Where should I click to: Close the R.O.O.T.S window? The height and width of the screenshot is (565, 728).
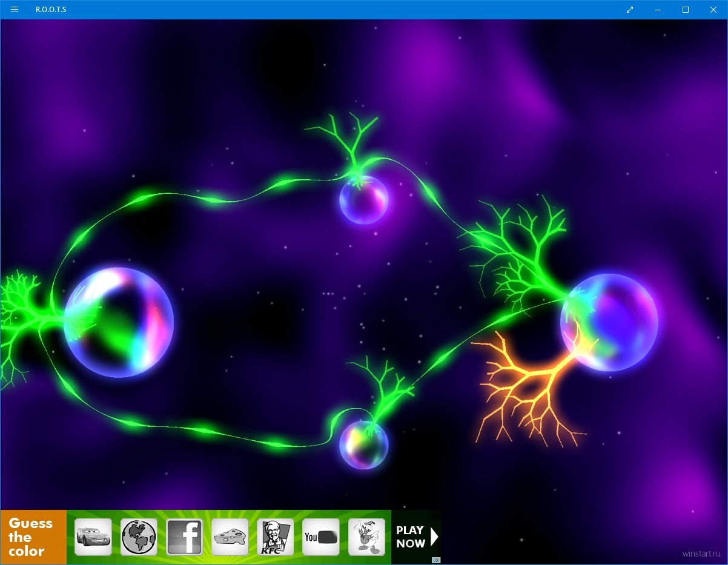pos(713,10)
